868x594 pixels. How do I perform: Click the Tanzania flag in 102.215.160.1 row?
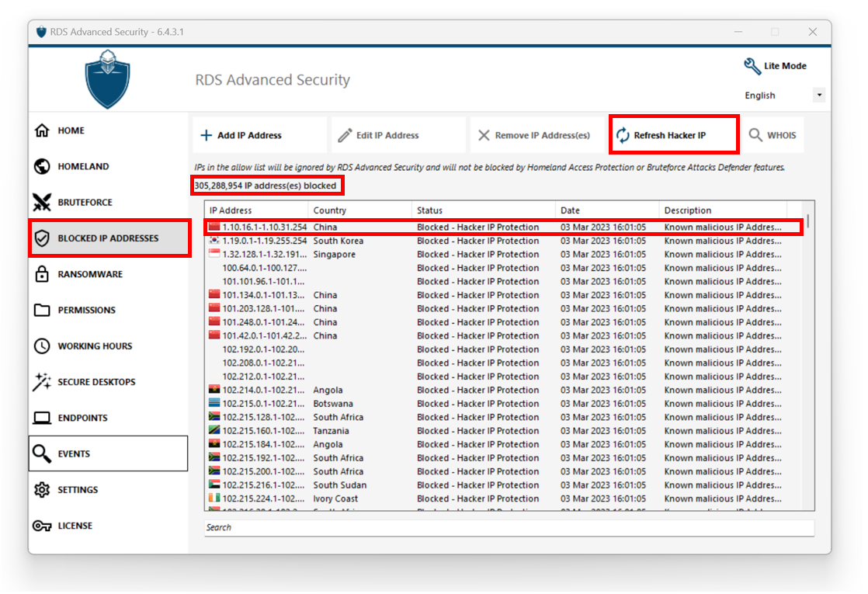pyautogui.click(x=214, y=431)
